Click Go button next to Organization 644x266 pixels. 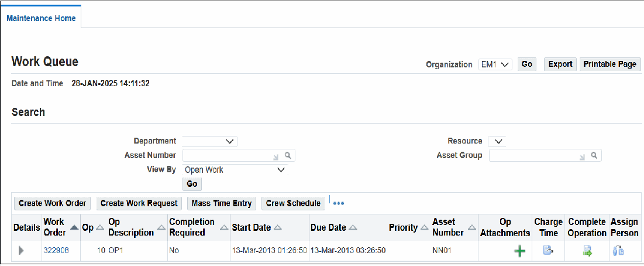coord(527,64)
